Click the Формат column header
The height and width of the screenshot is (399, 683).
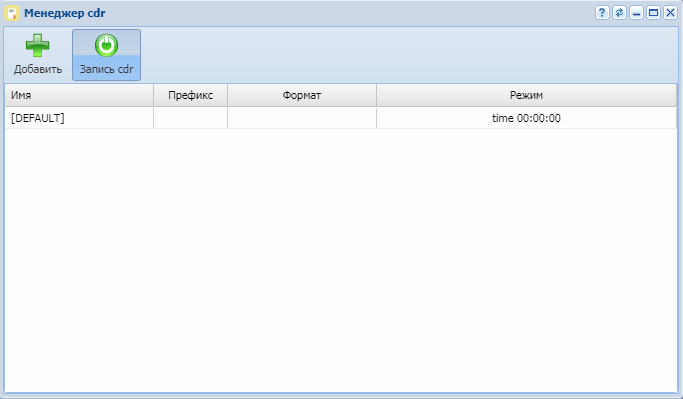(x=302, y=95)
